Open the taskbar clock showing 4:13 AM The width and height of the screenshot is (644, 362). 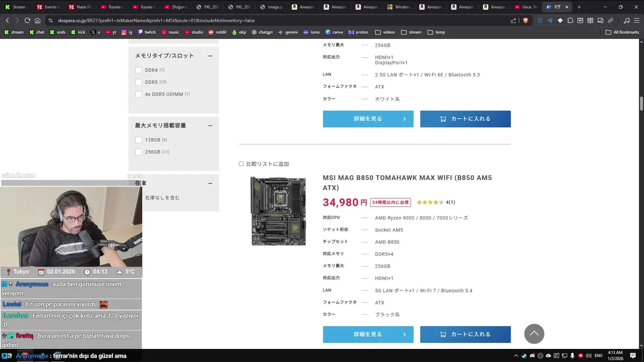click(x=615, y=355)
